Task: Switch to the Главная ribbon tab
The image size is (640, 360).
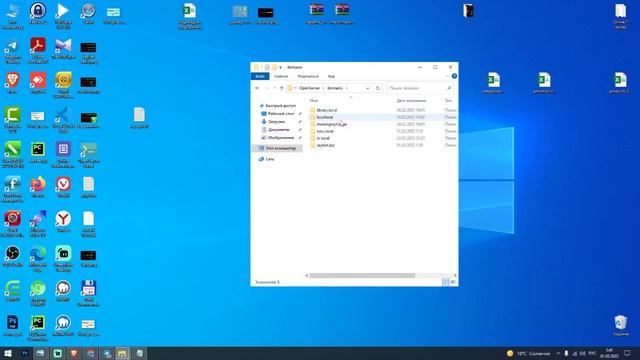Action: [x=281, y=76]
